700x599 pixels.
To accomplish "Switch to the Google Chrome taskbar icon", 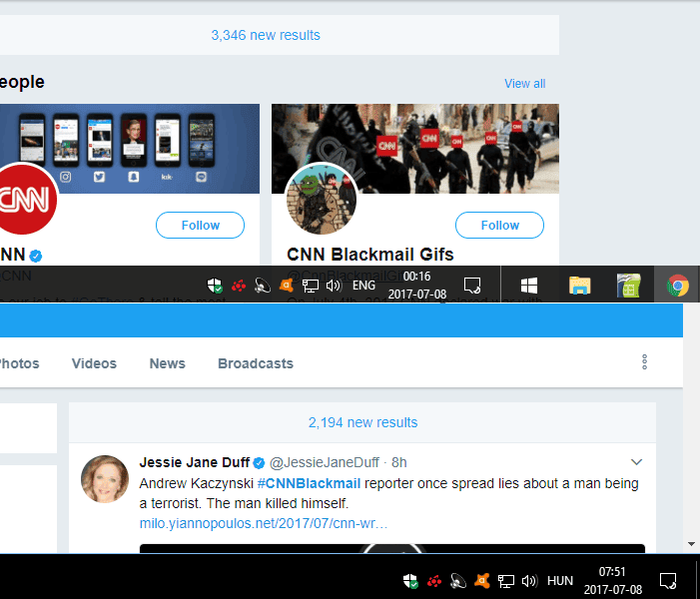I will pyautogui.click(x=678, y=286).
